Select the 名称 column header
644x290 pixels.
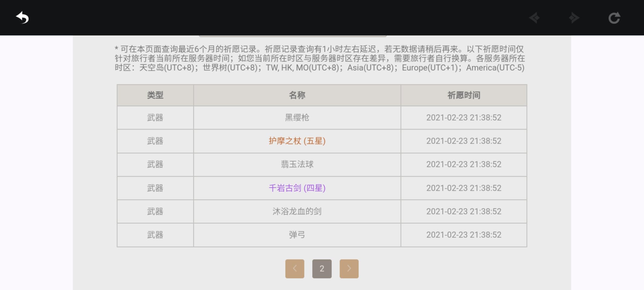pos(297,95)
